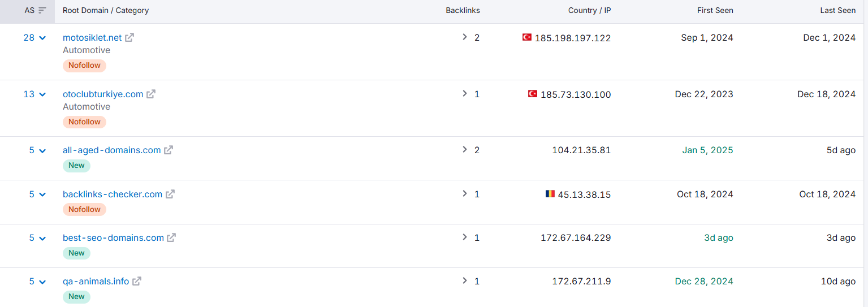Image resolution: width=868 pixels, height=307 pixels.
Task: Expand backlinks chevron for otoclubturkiye.com
Action: 465,94
